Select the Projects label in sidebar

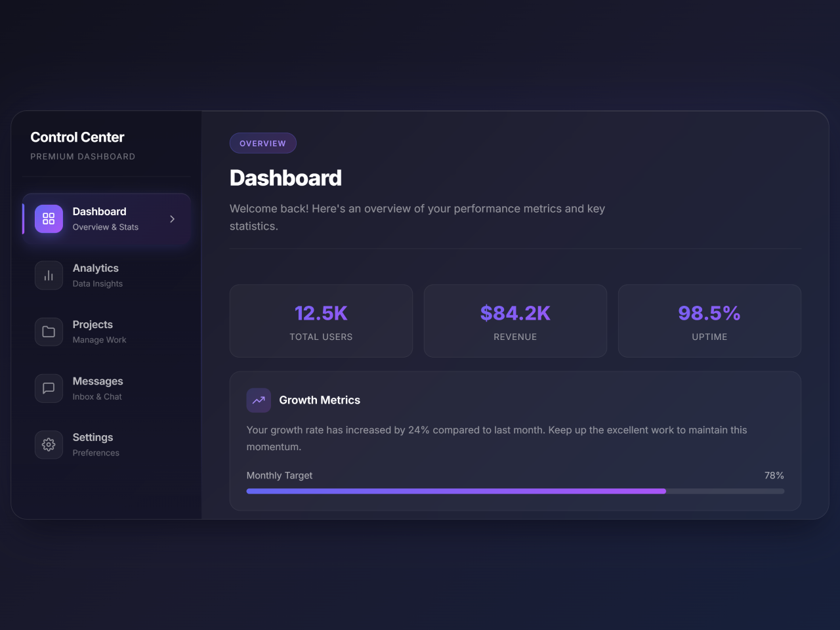click(x=93, y=325)
